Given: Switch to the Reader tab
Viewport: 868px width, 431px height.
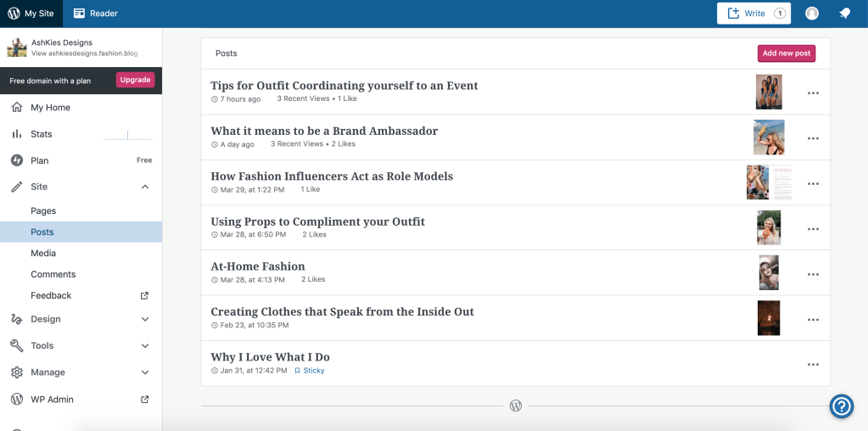Looking at the screenshot, I should 96,14.
